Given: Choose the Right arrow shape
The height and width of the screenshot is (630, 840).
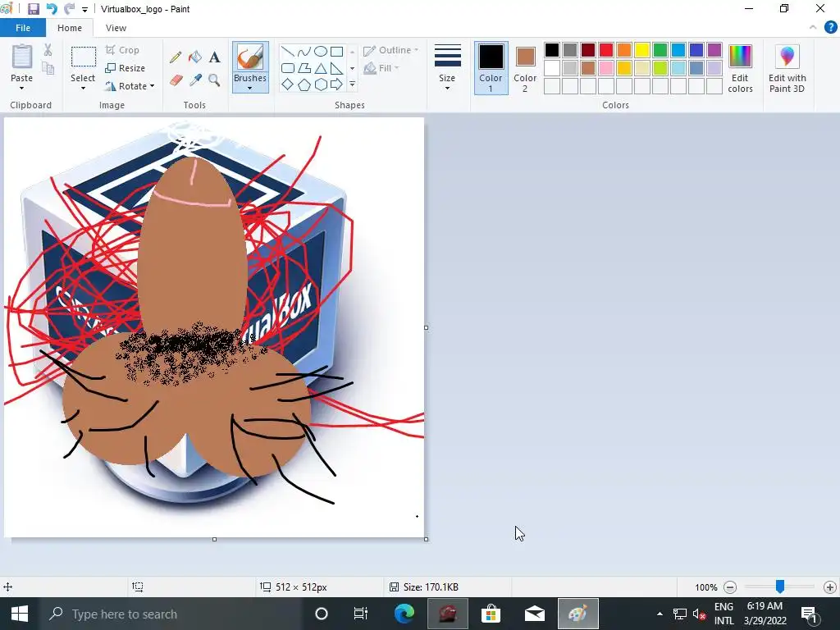Looking at the screenshot, I should (336, 84).
